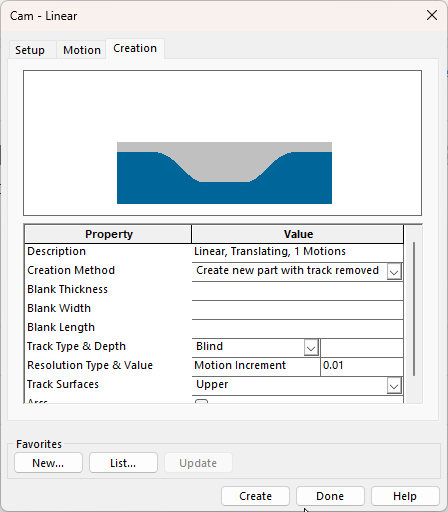
Task: Click the property table vertical scrollbar
Action: click(414, 309)
